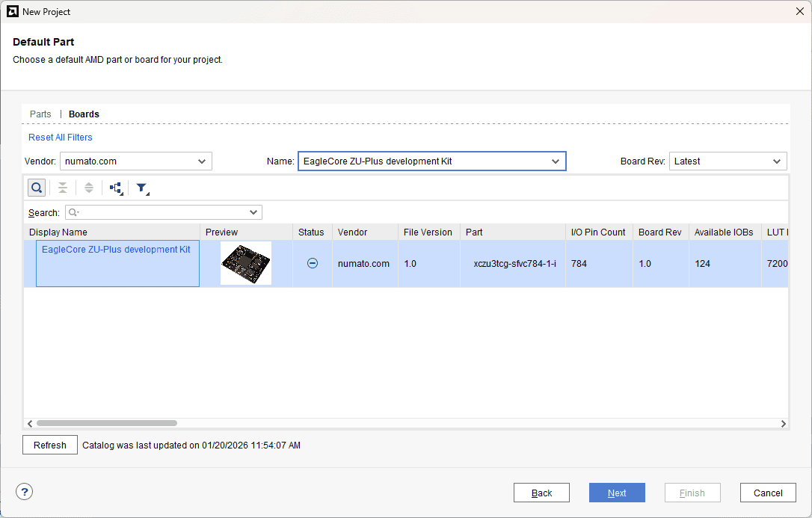Viewport: 812px width, 518px height.
Task: Toggle the search magnifier toolbar icon
Action: (x=37, y=188)
